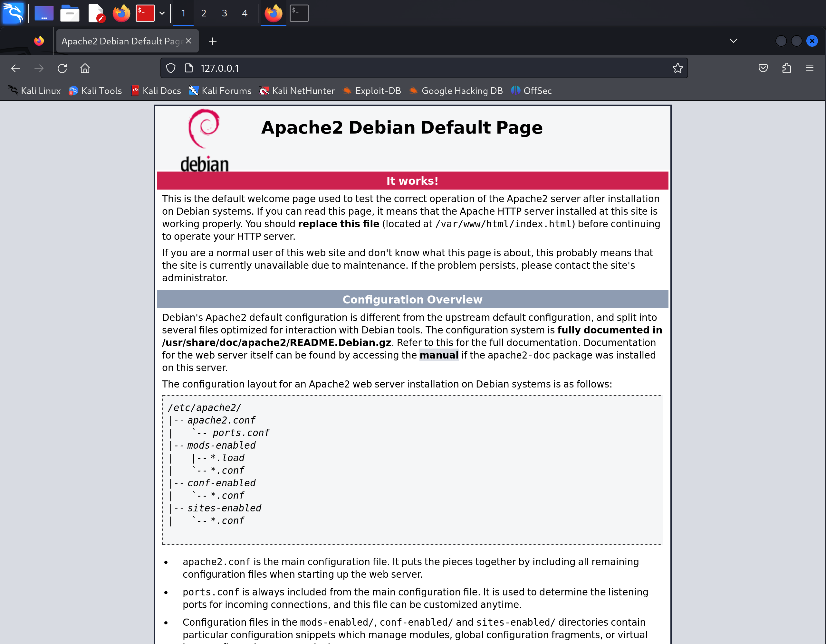Screen dimensions: 826x644
Task: Expand the terminal launcher dropdown arrow
Action: (162, 14)
